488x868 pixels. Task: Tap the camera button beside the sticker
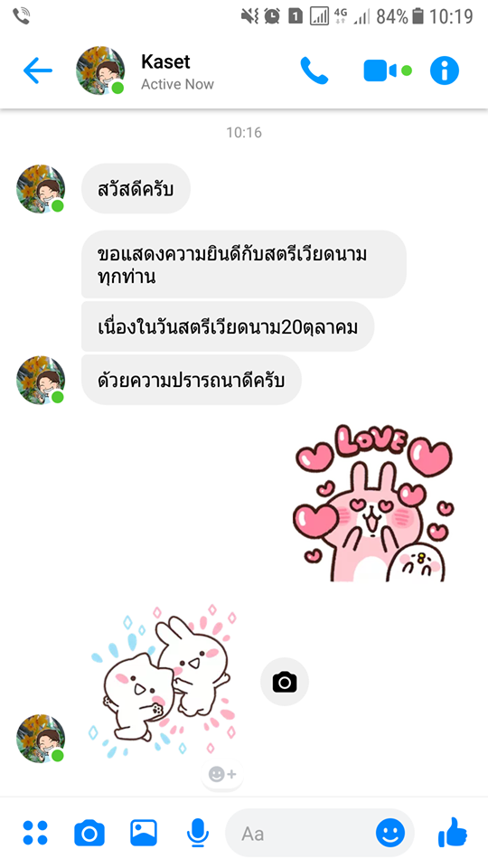(x=285, y=682)
